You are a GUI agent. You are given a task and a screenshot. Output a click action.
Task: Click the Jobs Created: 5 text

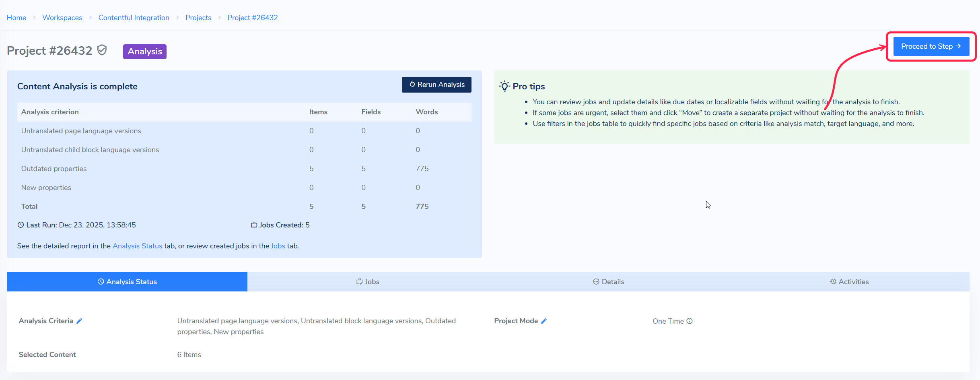[284, 225]
